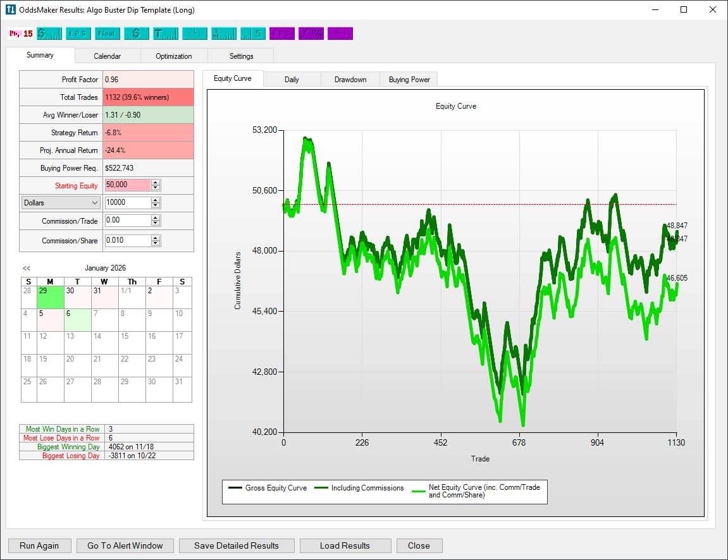Viewport: 728px width, 560px height.
Task: Click the cyan dollar sign filter icon
Action: (136, 33)
